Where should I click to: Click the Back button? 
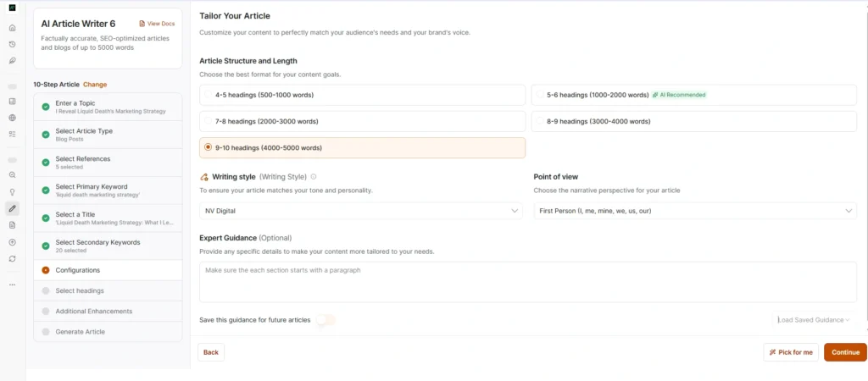[211, 352]
